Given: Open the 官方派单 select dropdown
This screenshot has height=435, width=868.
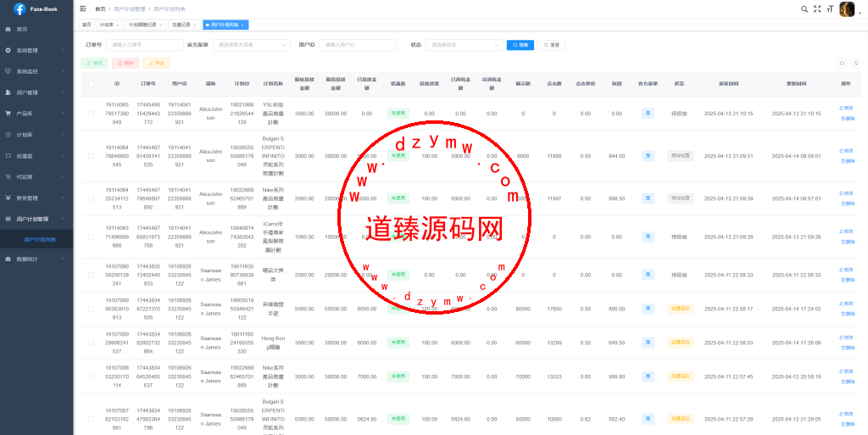Looking at the screenshot, I should (251, 45).
